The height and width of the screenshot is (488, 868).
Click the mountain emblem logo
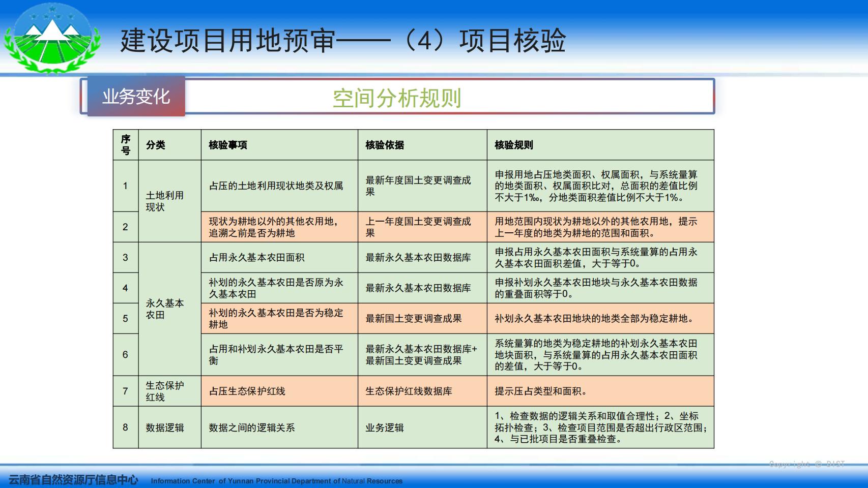[x=52, y=39]
